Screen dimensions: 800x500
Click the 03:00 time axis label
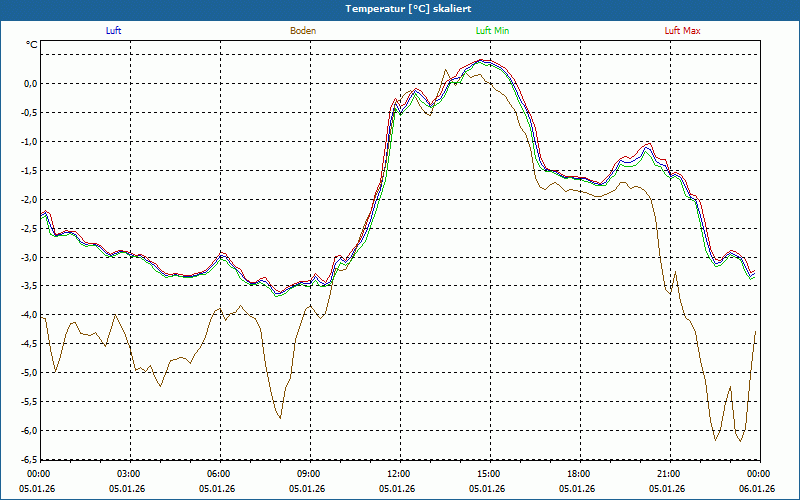[x=131, y=474]
